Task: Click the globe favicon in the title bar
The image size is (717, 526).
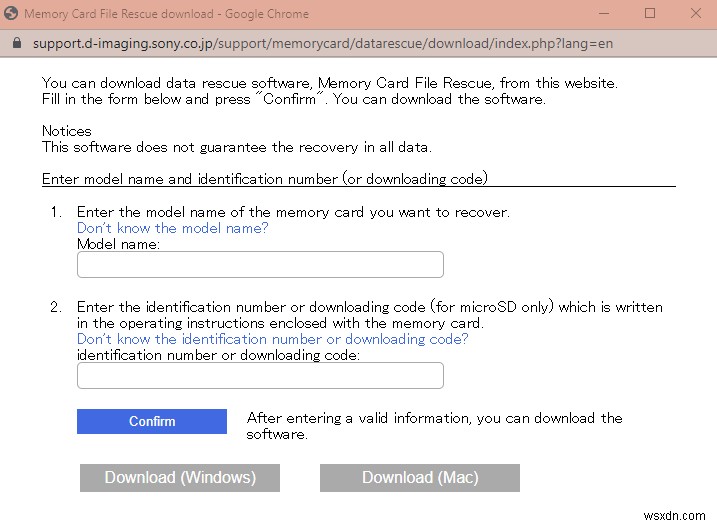Action: (10, 14)
